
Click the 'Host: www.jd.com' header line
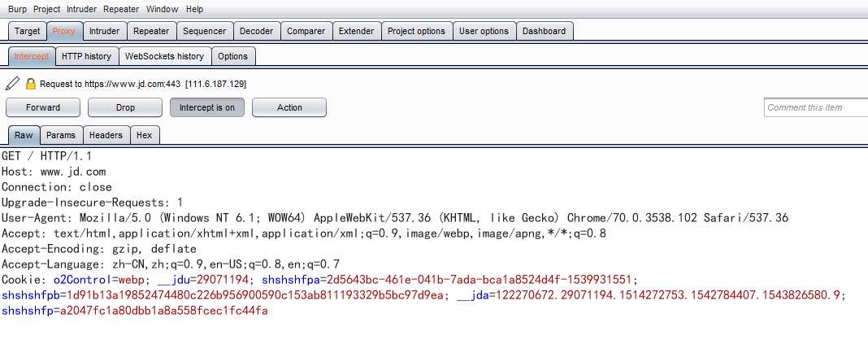coord(53,172)
